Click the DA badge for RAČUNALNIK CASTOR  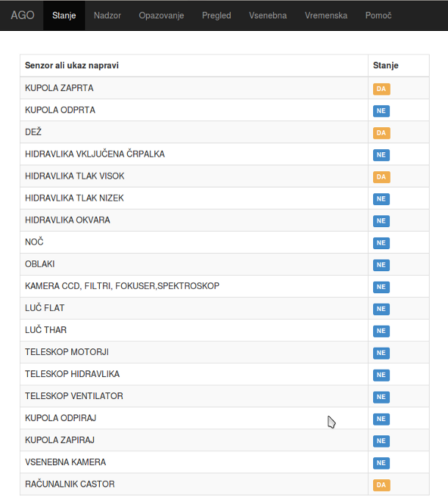coord(381,485)
